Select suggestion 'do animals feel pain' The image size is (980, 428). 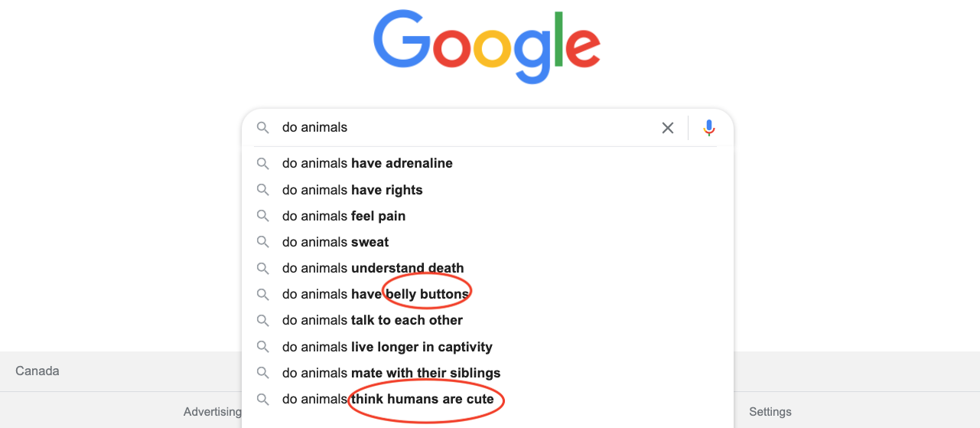487,216
